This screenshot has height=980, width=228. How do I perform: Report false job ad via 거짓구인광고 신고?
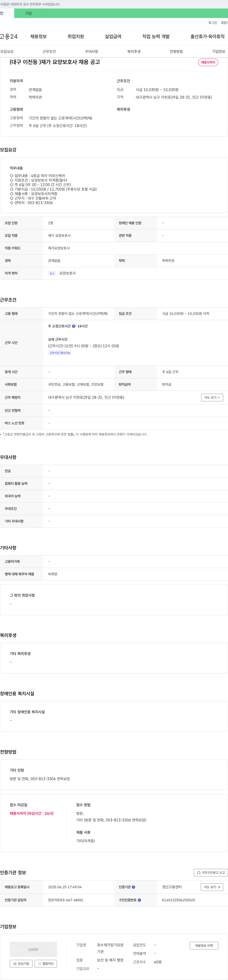211,872
